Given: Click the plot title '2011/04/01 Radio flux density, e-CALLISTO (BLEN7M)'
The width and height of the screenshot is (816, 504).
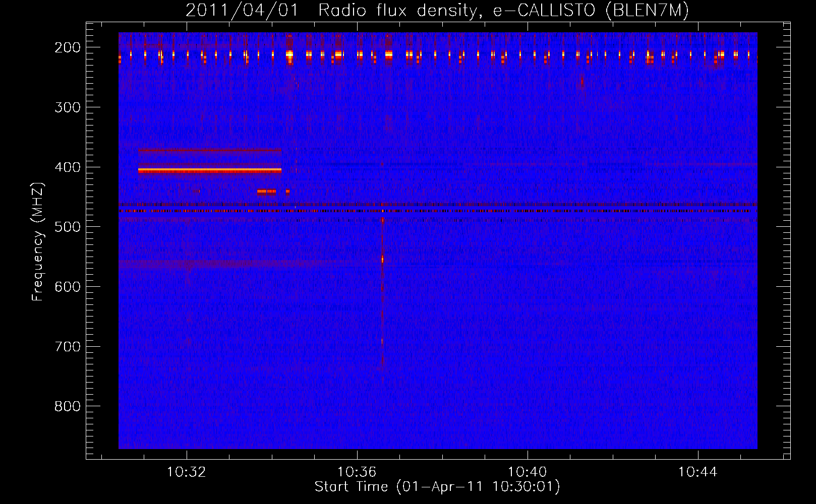Looking at the screenshot, I should (x=437, y=10).
